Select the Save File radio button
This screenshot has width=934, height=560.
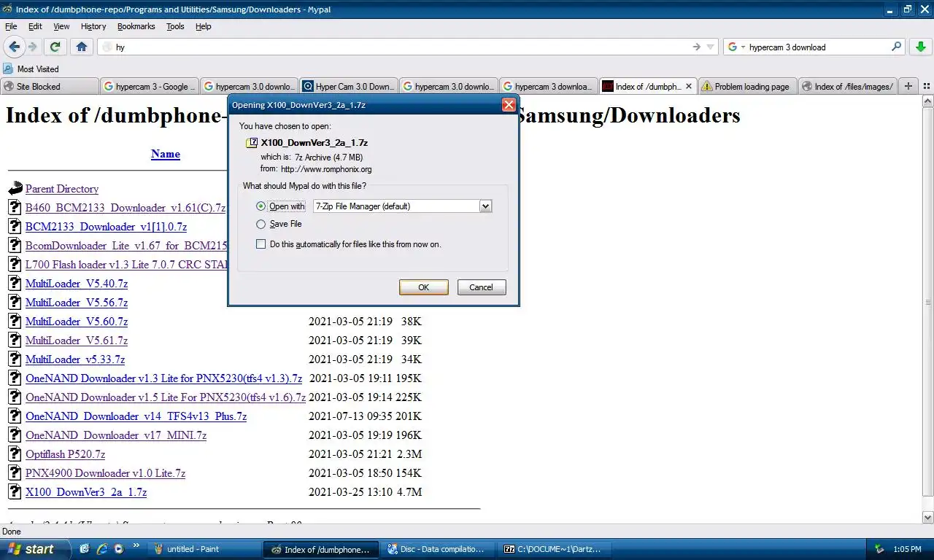point(261,224)
